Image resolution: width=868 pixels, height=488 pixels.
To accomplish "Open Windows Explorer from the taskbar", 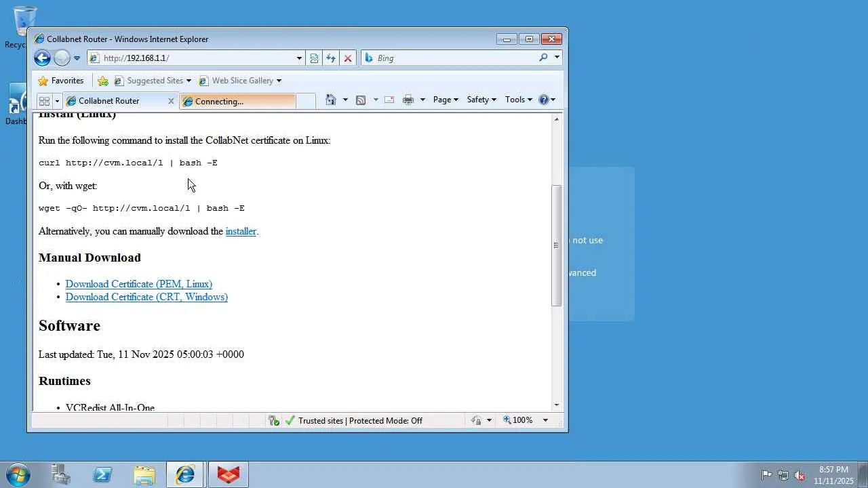I will (x=144, y=474).
